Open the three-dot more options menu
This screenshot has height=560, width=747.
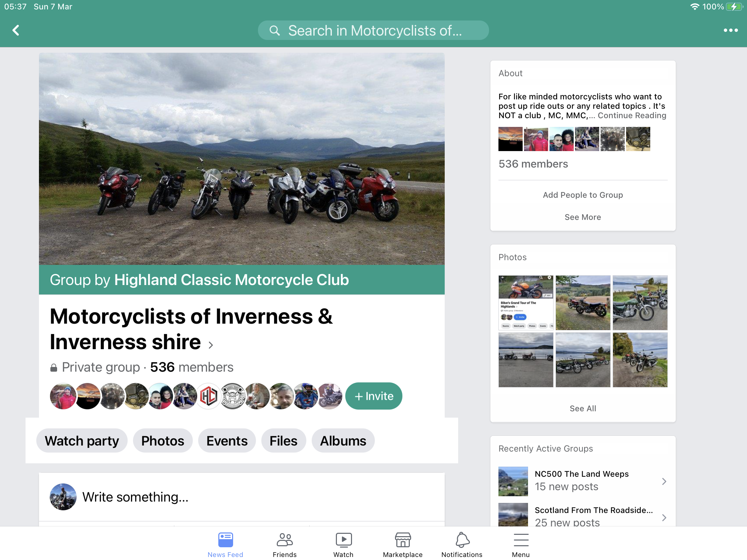(x=730, y=30)
